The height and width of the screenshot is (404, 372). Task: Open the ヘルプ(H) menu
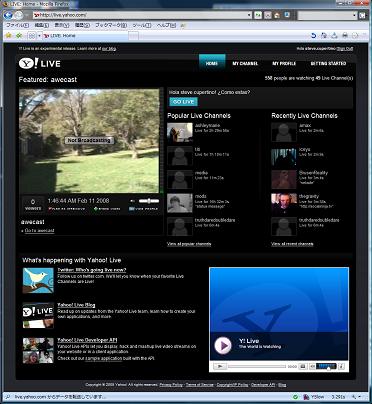(x=166, y=25)
